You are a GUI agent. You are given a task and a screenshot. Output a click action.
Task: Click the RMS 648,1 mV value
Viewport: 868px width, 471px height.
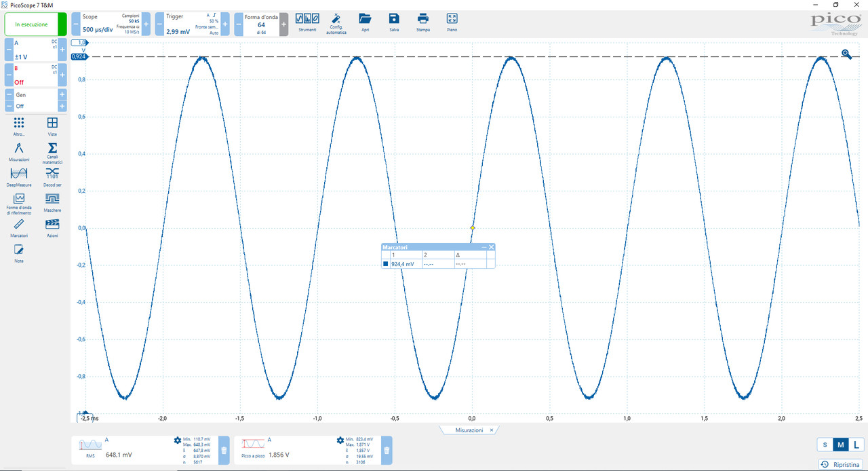(119, 455)
